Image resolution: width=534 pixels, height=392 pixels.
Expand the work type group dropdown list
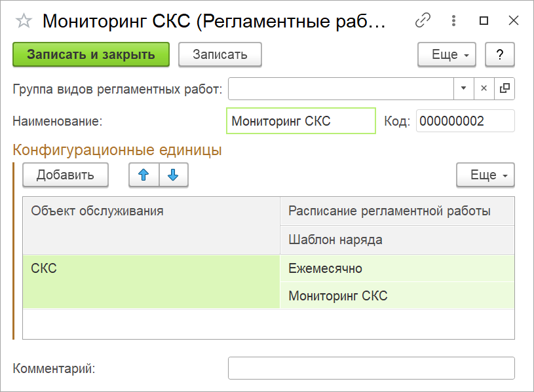pyautogui.click(x=463, y=88)
